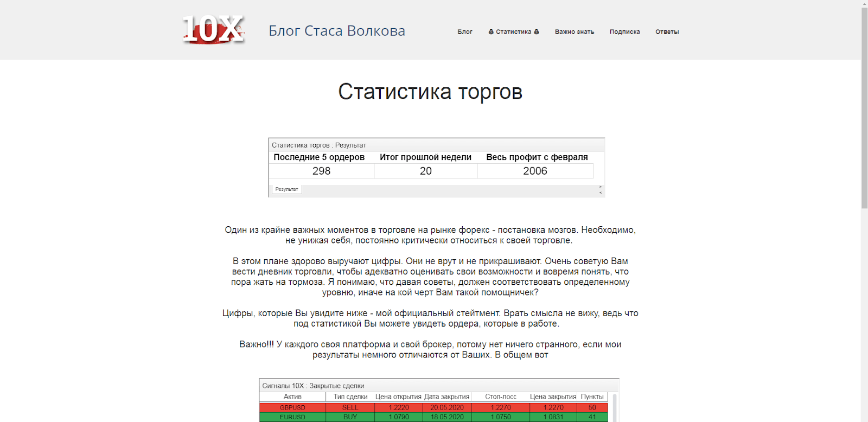The height and width of the screenshot is (422, 868).
Task: Click the Пункты value 50 cell
Action: (592, 407)
